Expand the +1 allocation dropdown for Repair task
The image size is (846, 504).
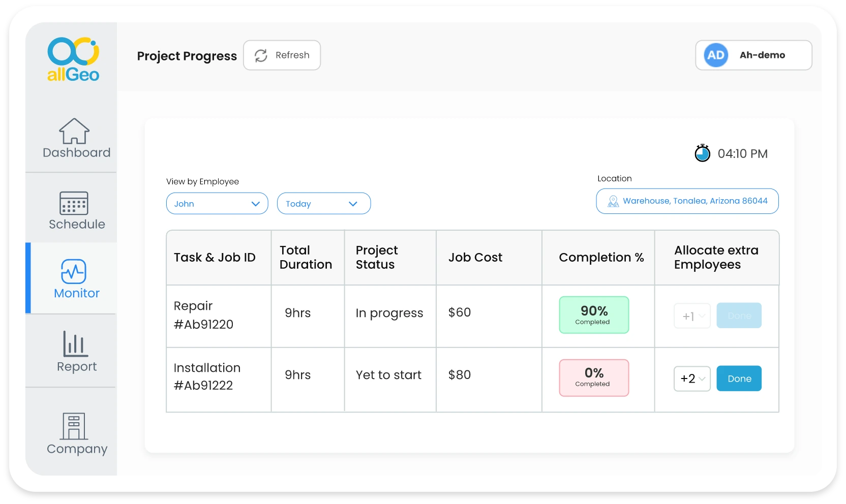point(691,316)
